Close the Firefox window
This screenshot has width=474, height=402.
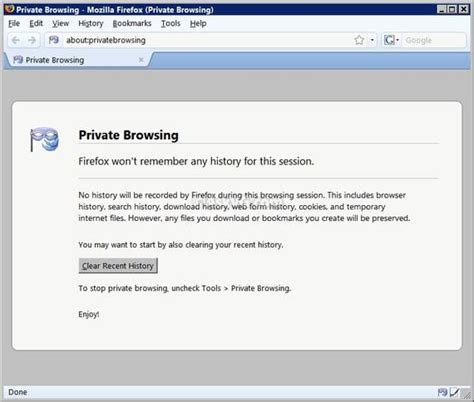click(464, 9)
